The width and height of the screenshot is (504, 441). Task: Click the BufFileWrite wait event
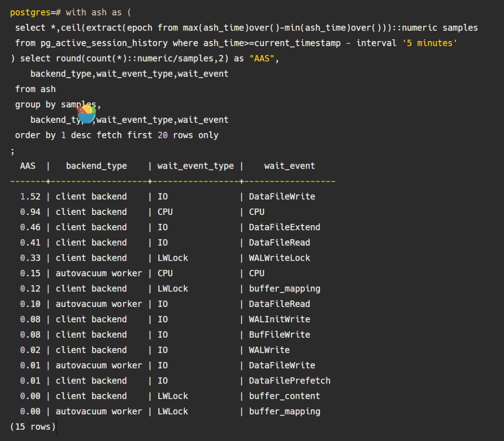(x=279, y=335)
